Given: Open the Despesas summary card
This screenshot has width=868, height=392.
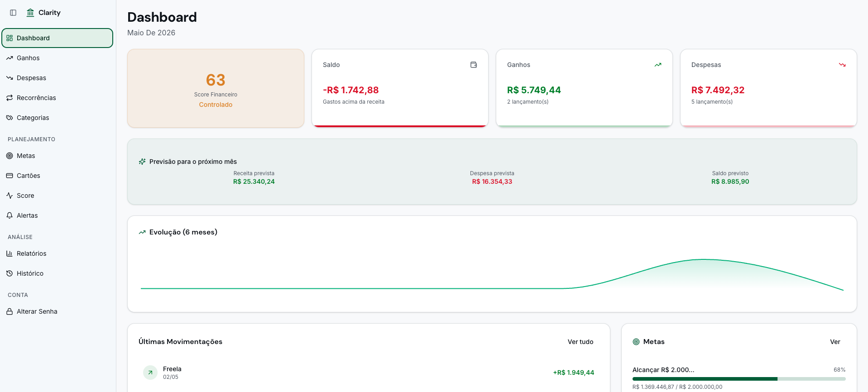Looking at the screenshot, I should pos(768,88).
